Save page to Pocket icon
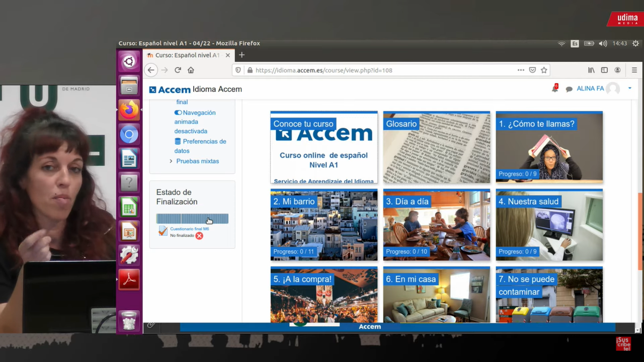 pos(532,70)
